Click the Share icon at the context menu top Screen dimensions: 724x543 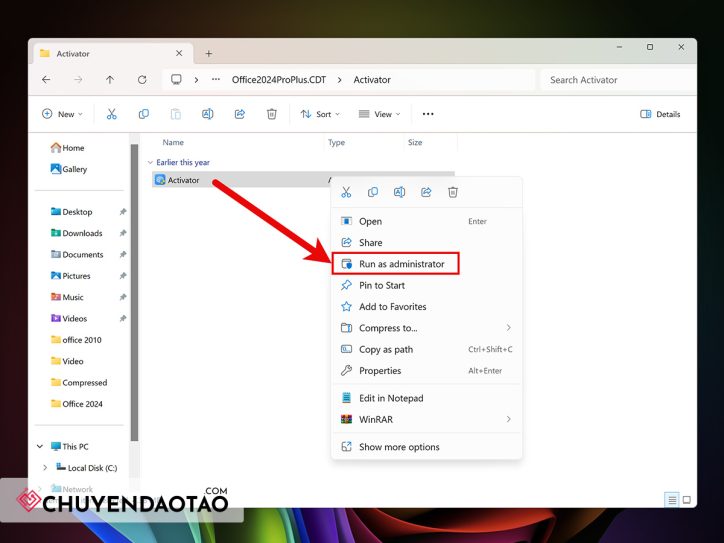click(426, 192)
